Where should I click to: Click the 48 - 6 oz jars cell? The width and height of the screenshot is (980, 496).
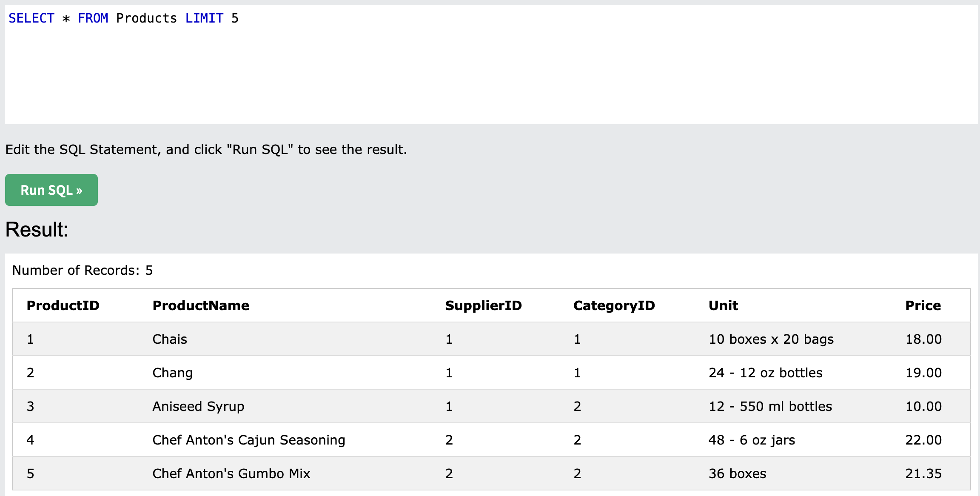752,440
